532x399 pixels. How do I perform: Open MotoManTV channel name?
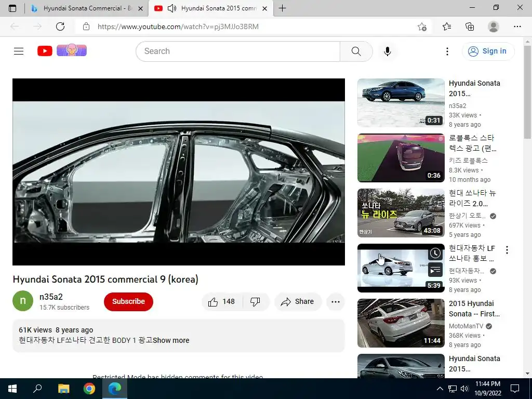pos(466,326)
